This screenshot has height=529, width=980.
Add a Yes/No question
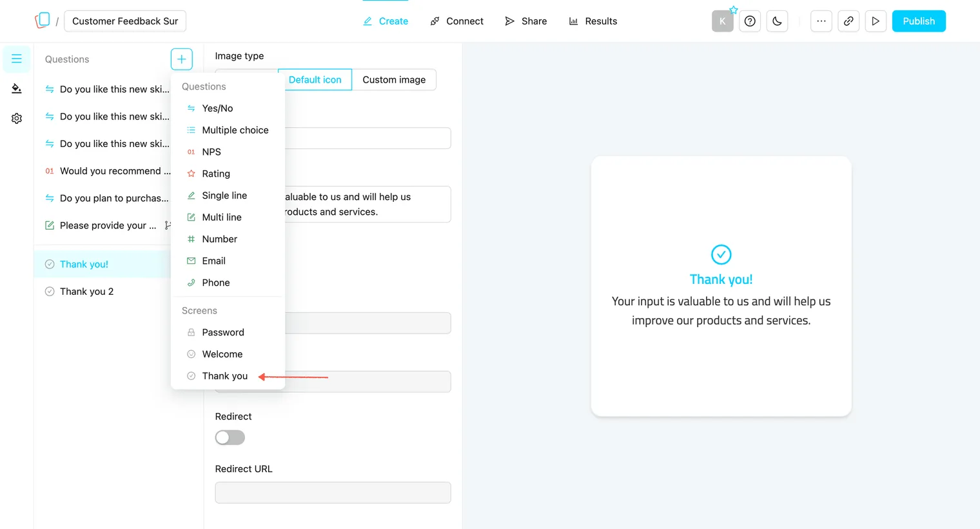tap(228, 108)
